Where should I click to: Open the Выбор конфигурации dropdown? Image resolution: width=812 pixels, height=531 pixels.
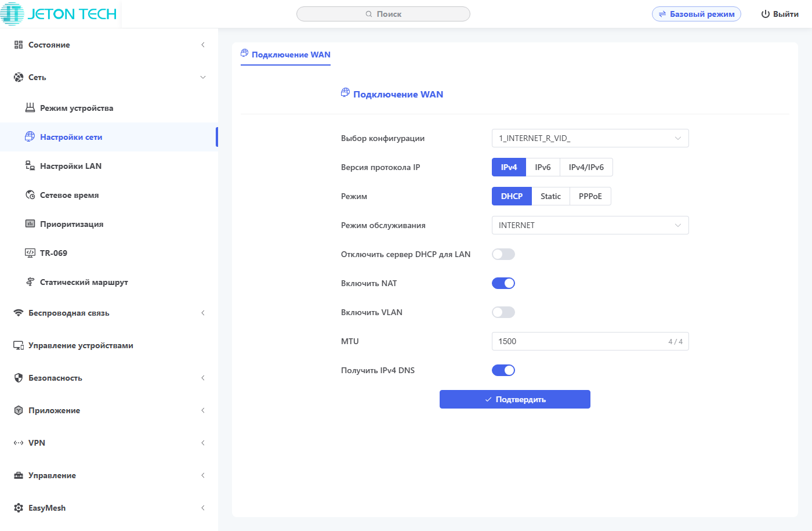(590, 138)
